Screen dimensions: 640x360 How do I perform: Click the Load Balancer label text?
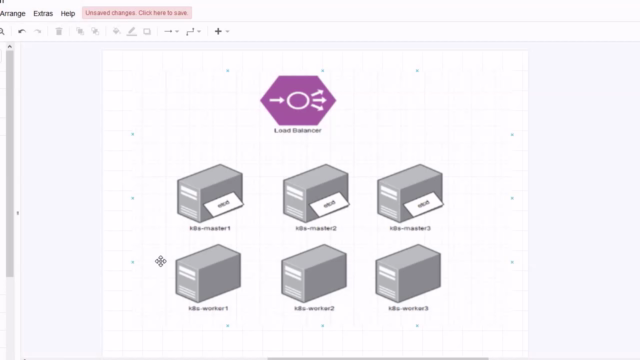point(298,131)
